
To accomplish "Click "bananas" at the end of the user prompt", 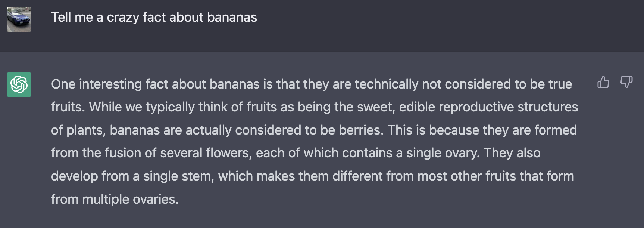I will pos(232,18).
